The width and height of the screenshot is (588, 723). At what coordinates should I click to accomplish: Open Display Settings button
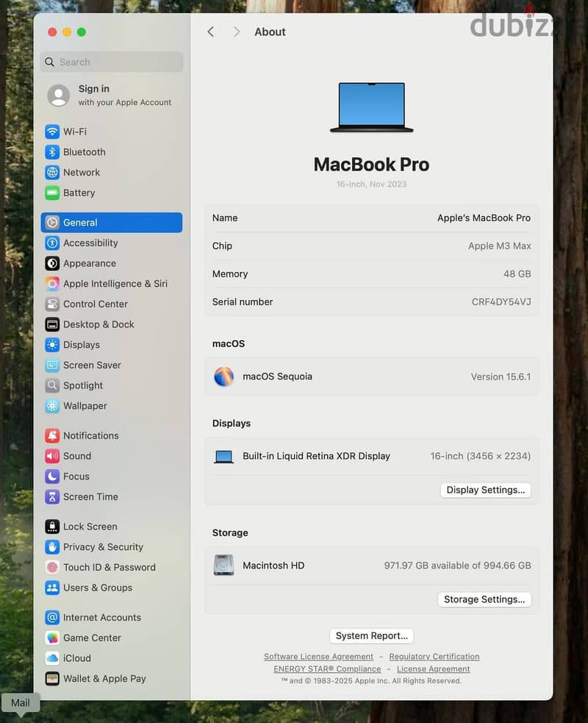coord(485,490)
